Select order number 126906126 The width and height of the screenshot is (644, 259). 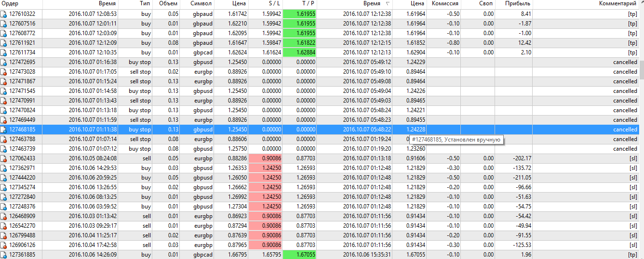pyautogui.click(x=22, y=245)
